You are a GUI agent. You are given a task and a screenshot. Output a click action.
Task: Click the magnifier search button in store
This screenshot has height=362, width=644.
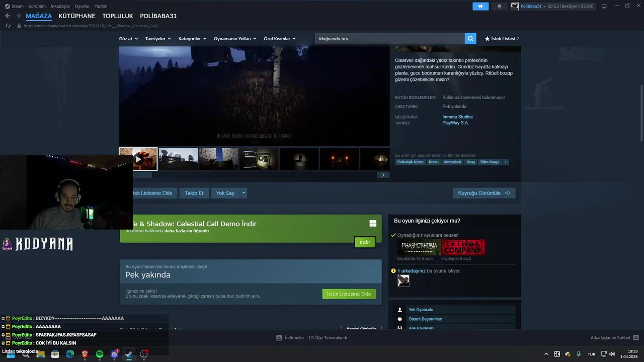click(470, 39)
